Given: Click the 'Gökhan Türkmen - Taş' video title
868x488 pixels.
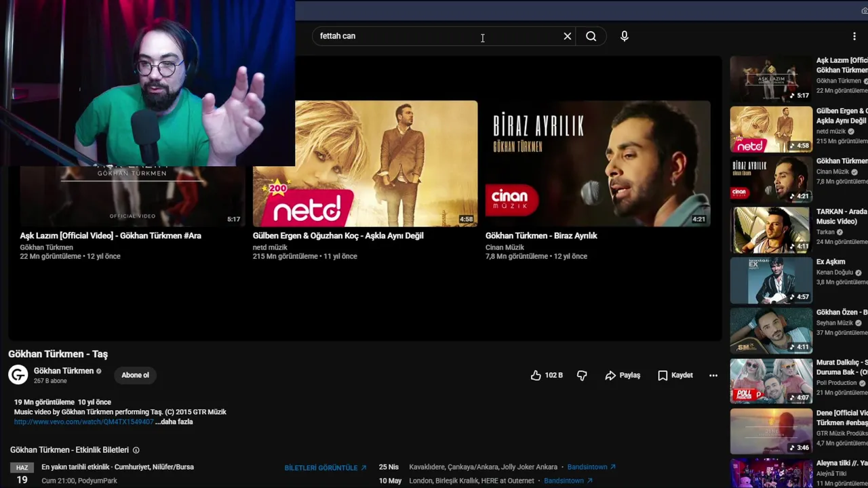Looking at the screenshot, I should (58, 354).
